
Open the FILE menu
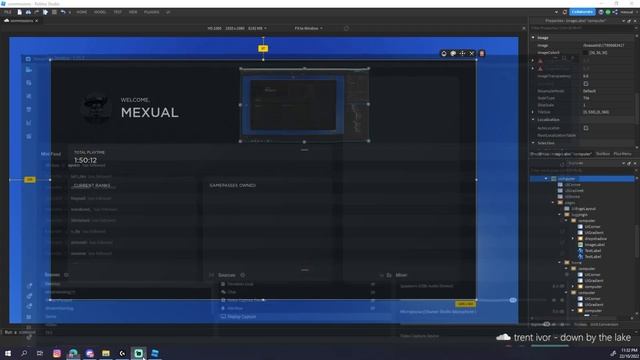pyautogui.click(x=8, y=12)
